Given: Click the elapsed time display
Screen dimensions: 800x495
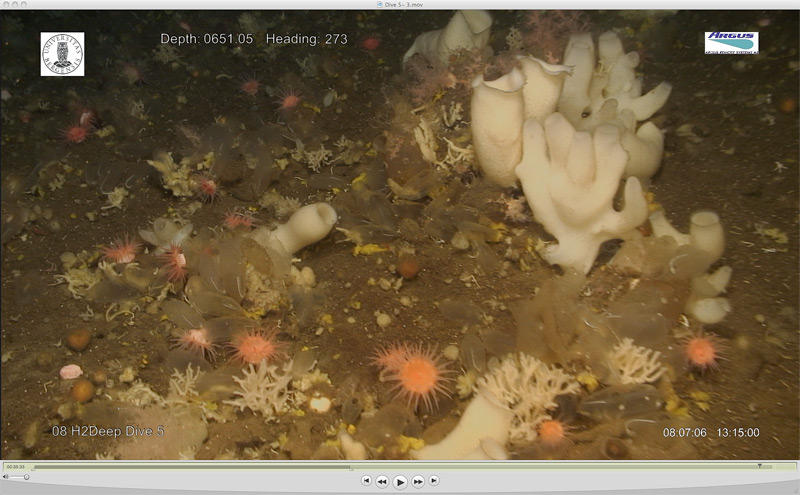Looking at the screenshot, I should 15,466.
